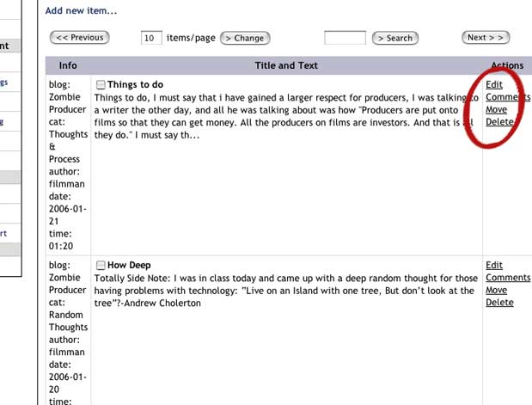
Task: Delete the 'Things to do' post
Action: (499, 122)
